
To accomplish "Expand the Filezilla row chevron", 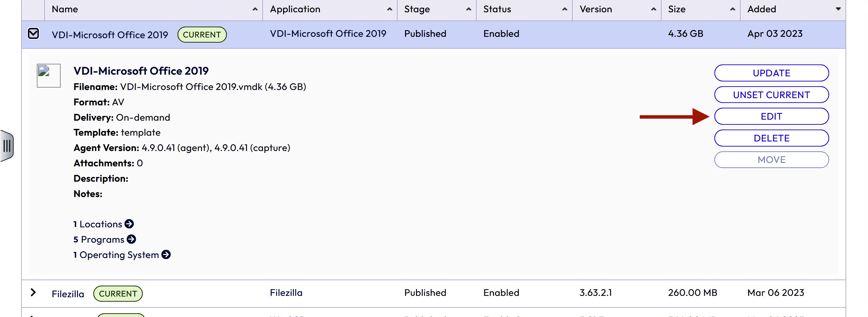I will click(33, 292).
